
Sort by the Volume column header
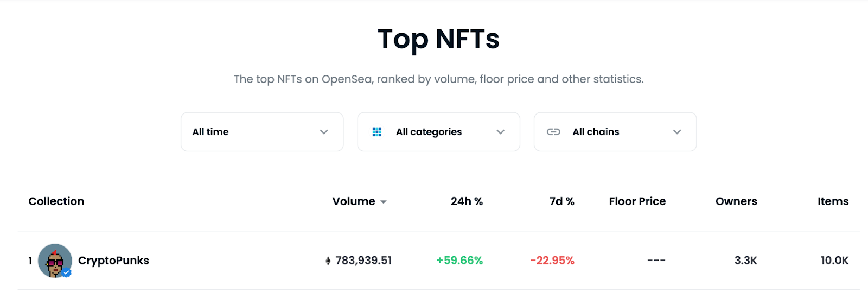pyautogui.click(x=354, y=201)
